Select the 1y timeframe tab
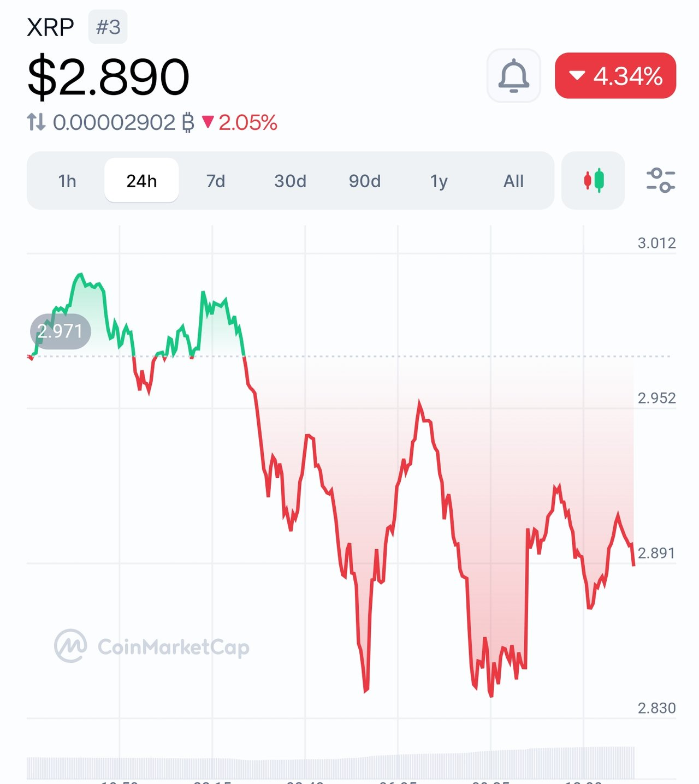The height and width of the screenshot is (784, 699). point(439,181)
